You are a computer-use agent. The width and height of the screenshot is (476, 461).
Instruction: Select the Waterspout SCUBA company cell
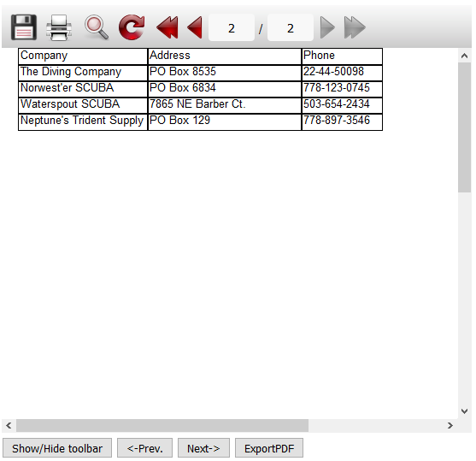tap(83, 105)
